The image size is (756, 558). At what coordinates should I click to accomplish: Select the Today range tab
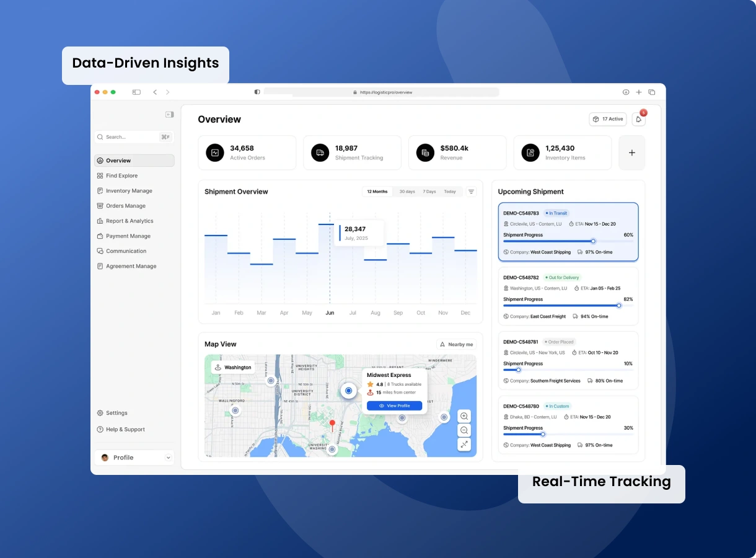[x=450, y=192]
